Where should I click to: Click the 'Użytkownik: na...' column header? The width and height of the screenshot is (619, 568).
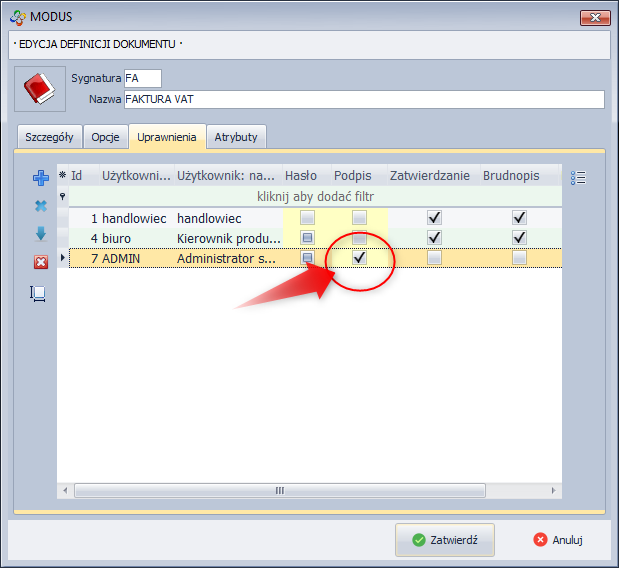228,175
